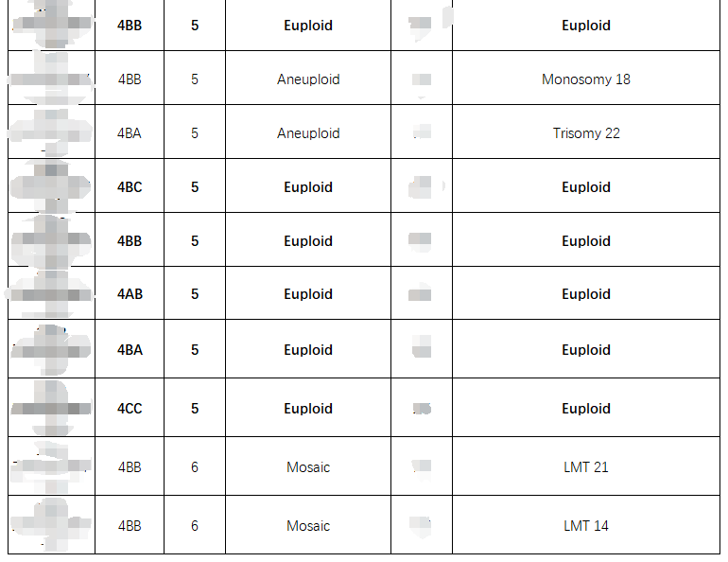Click the 4CC grade cell

click(130, 409)
